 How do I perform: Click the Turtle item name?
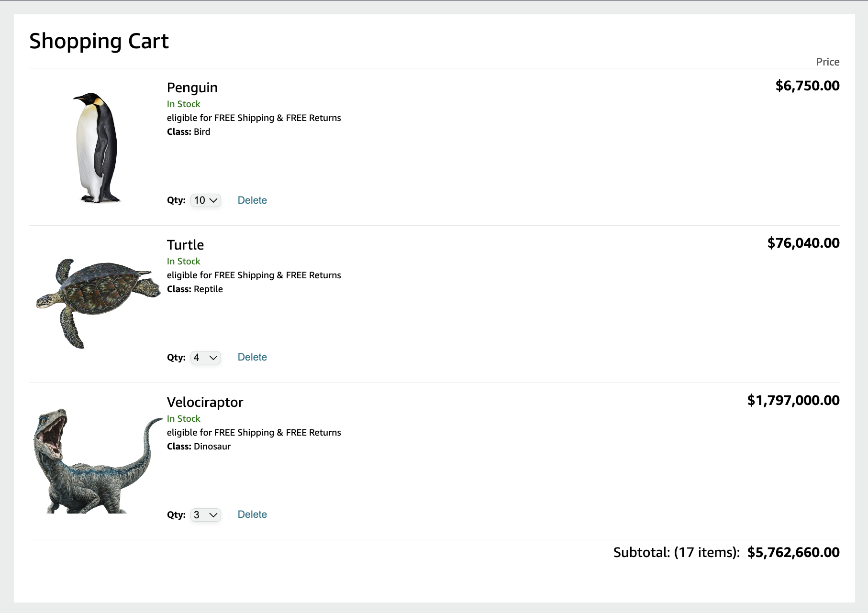(x=185, y=245)
